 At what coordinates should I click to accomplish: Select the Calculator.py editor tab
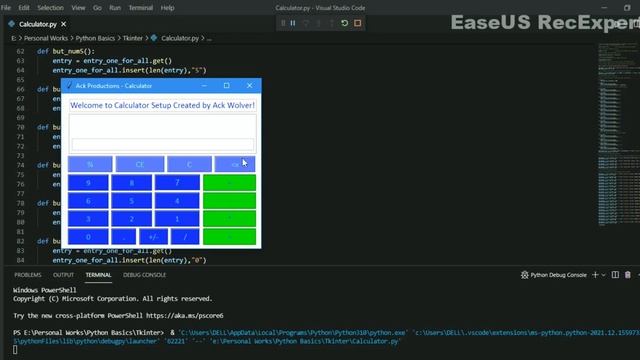[x=38, y=24]
